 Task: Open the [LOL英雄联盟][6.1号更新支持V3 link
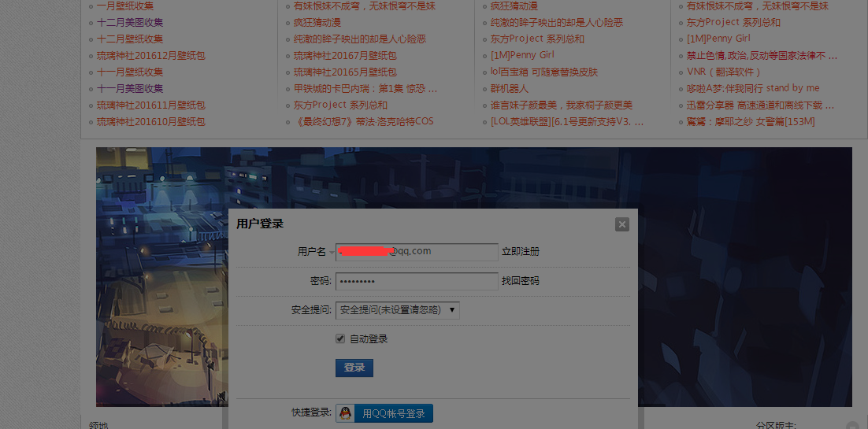pos(567,122)
